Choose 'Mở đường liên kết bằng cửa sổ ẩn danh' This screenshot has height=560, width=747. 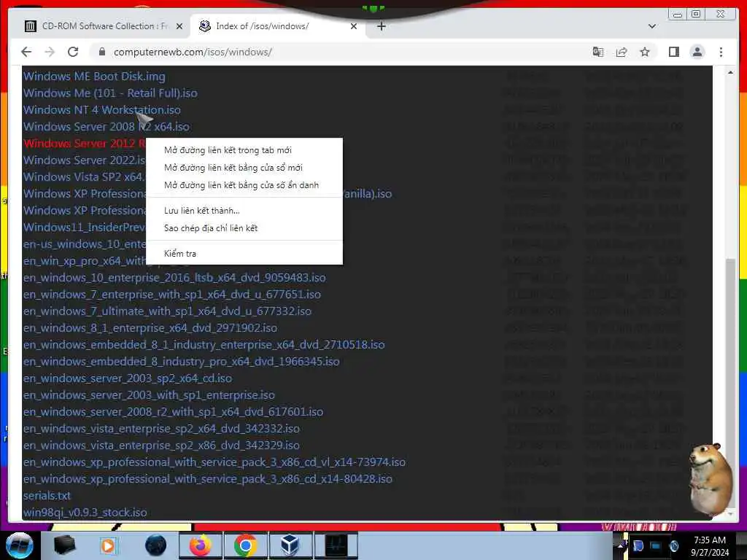(x=244, y=185)
